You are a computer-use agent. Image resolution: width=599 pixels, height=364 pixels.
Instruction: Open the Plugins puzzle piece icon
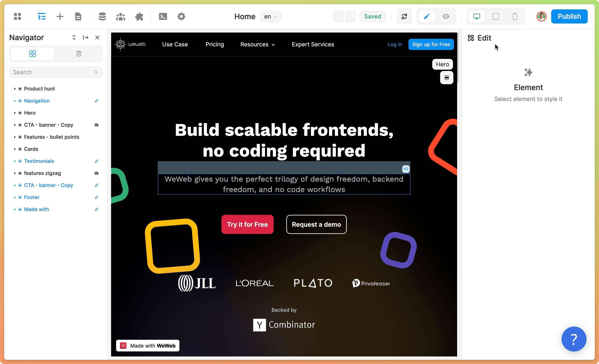(139, 16)
